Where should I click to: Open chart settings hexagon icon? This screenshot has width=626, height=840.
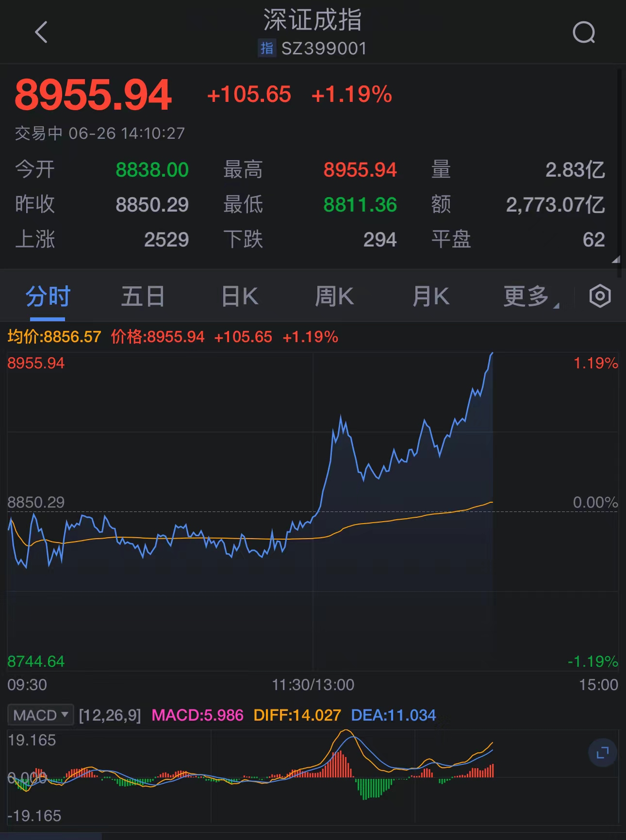(600, 296)
